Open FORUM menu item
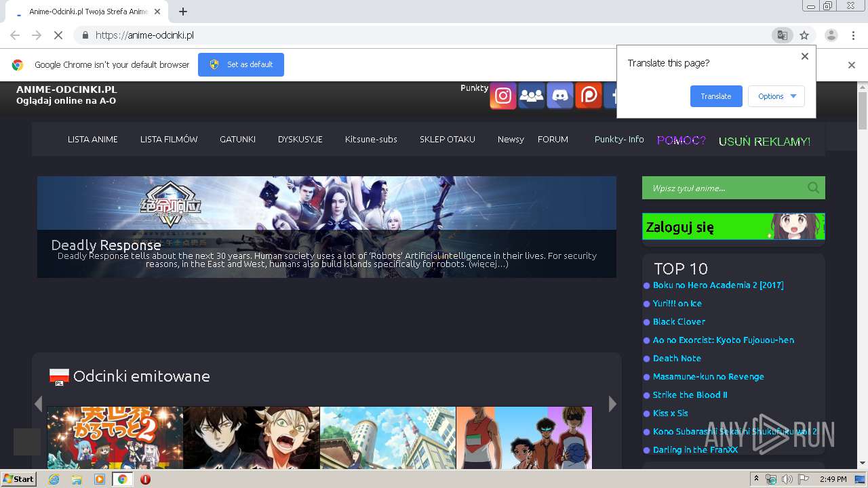The height and width of the screenshot is (488, 868). [x=553, y=139]
